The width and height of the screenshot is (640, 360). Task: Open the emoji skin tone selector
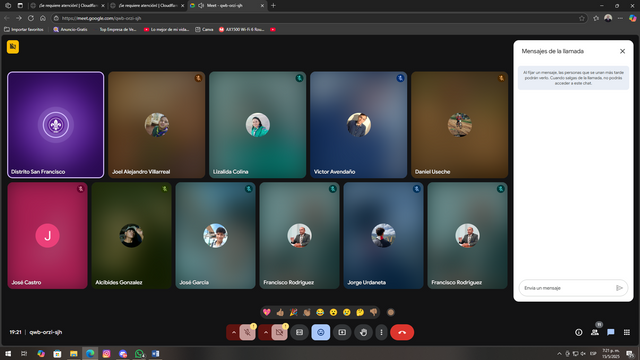pyautogui.click(x=391, y=312)
